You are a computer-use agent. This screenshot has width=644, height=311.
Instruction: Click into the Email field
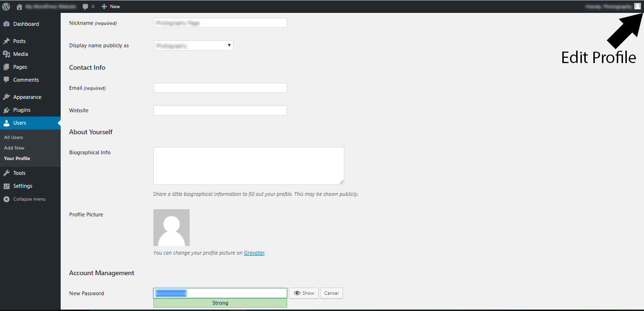[220, 88]
